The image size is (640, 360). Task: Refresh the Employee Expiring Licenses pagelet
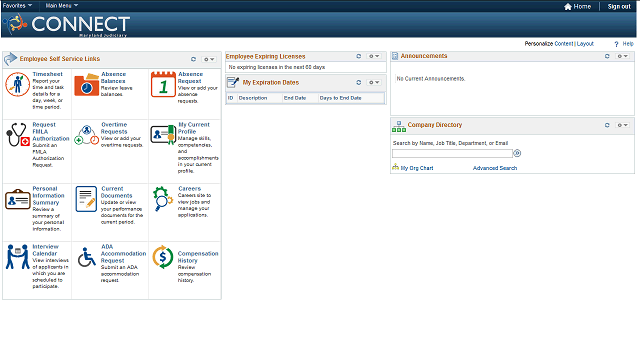coord(359,56)
